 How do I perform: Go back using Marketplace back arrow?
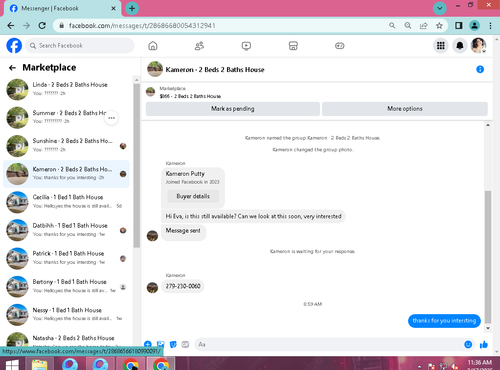coord(12,68)
